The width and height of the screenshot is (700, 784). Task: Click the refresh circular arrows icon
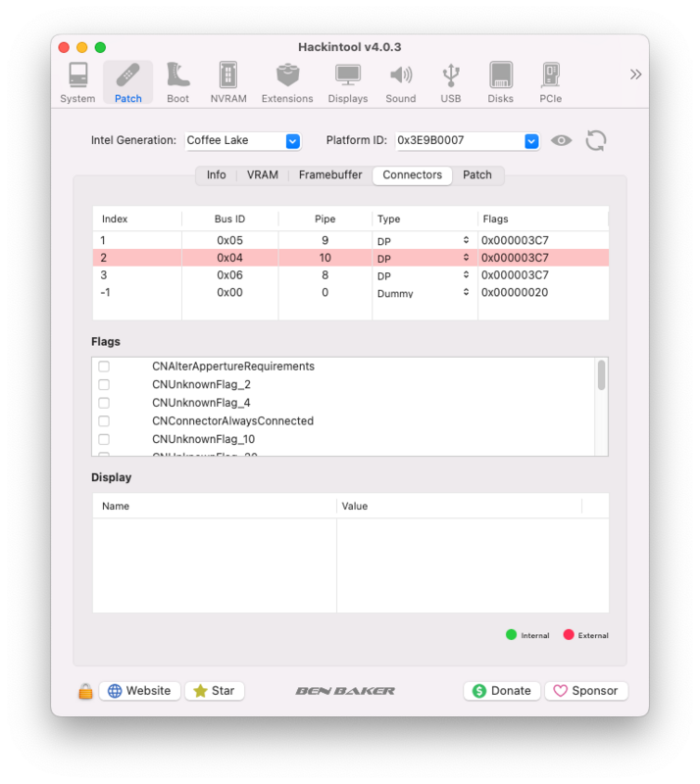596,140
